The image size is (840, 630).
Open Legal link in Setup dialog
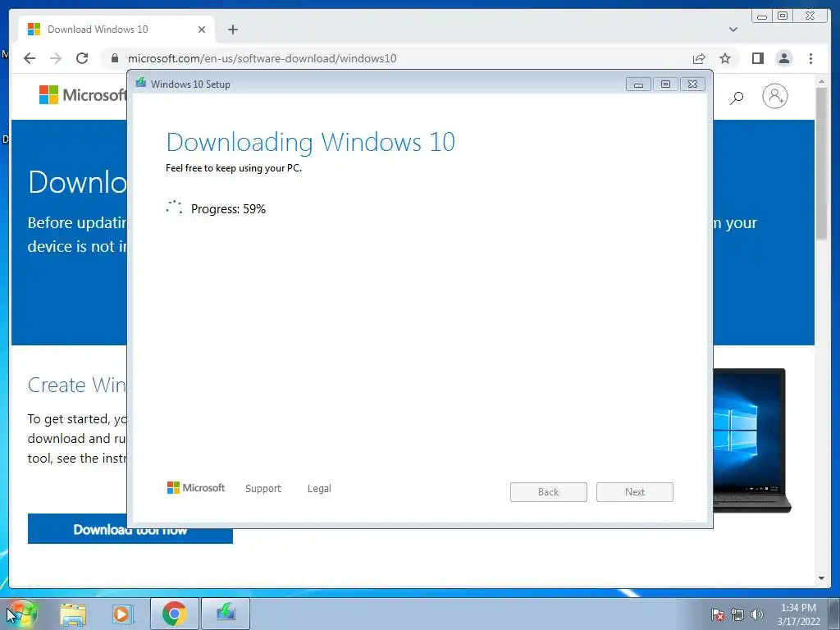tap(319, 489)
